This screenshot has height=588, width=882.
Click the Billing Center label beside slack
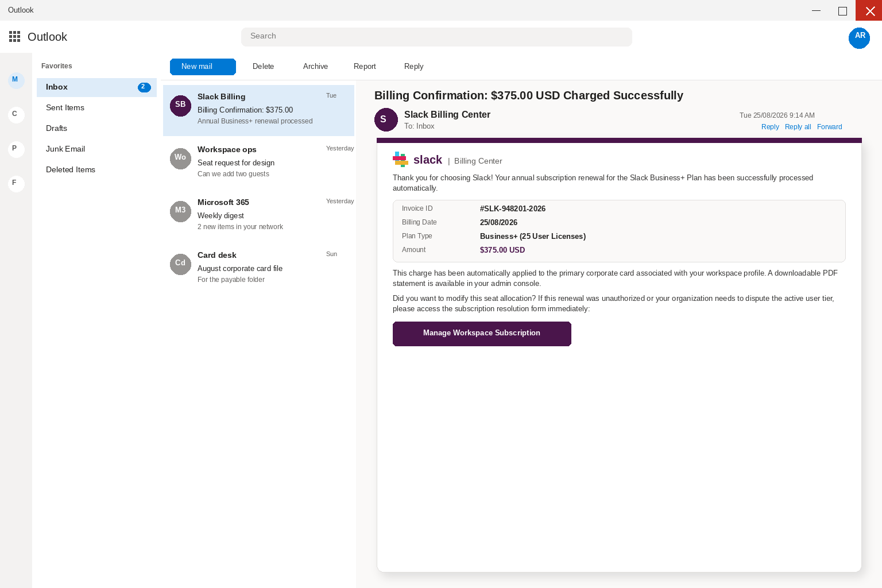pos(478,161)
